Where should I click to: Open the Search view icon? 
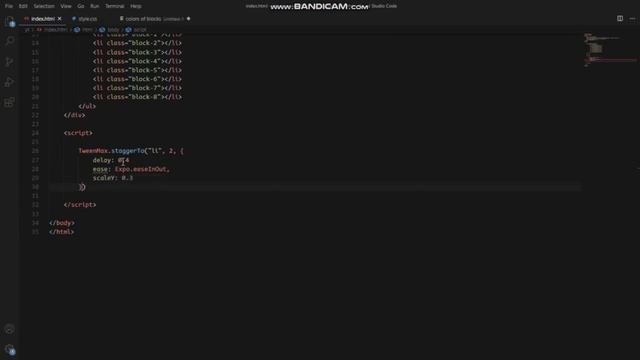coord(10,41)
